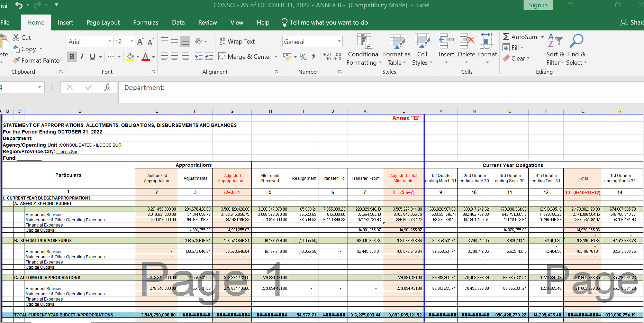This screenshot has width=644, height=323.
Task: Center text horizontally in cell
Action: [175, 56]
